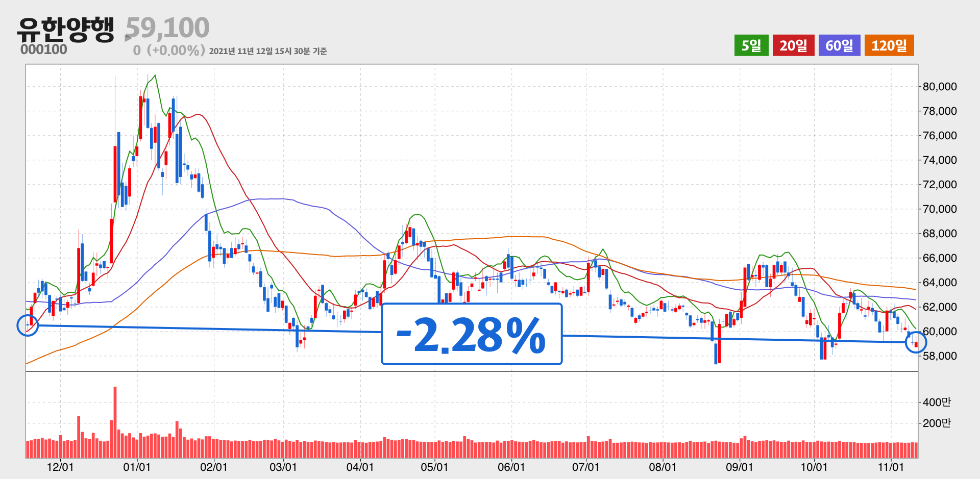Click the 06/01 date axis label
This screenshot has width=980, height=479.
point(511,467)
